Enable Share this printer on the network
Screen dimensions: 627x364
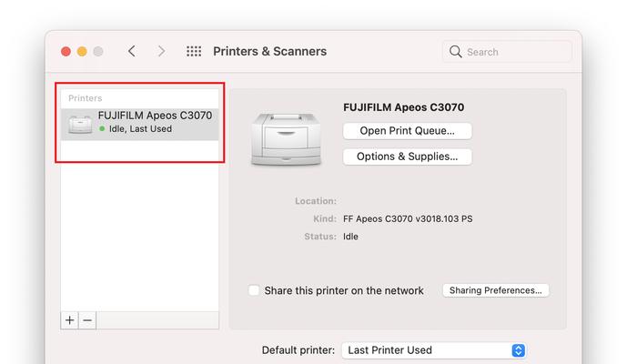254,290
